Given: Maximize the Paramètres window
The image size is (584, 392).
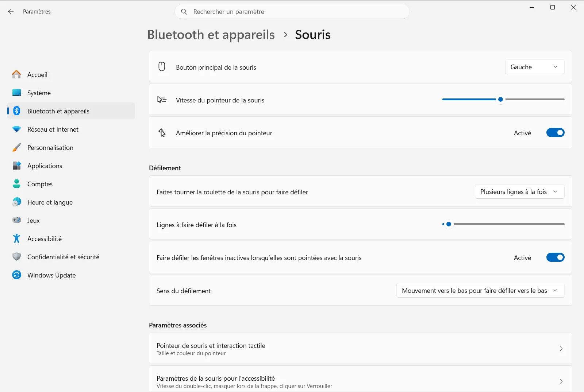Looking at the screenshot, I should pos(553,7).
